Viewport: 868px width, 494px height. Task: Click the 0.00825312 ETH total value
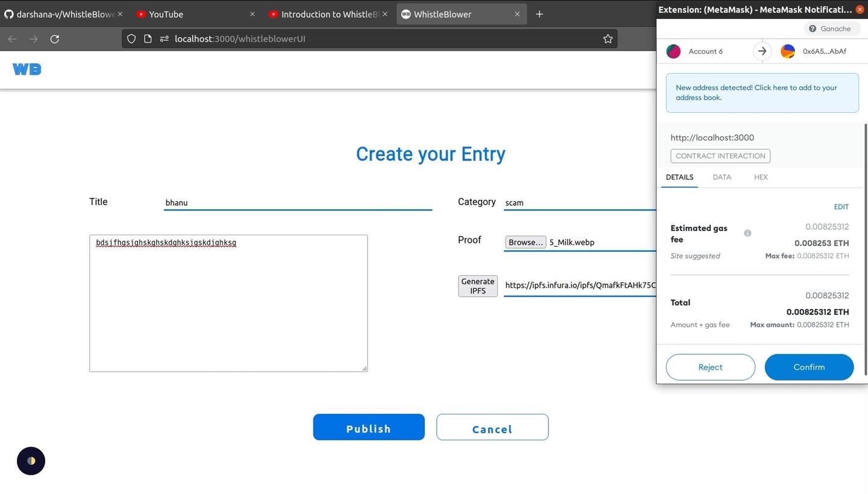pos(817,312)
